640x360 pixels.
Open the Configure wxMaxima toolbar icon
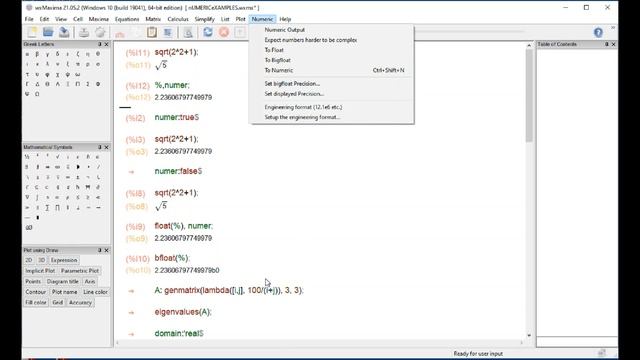100,32
